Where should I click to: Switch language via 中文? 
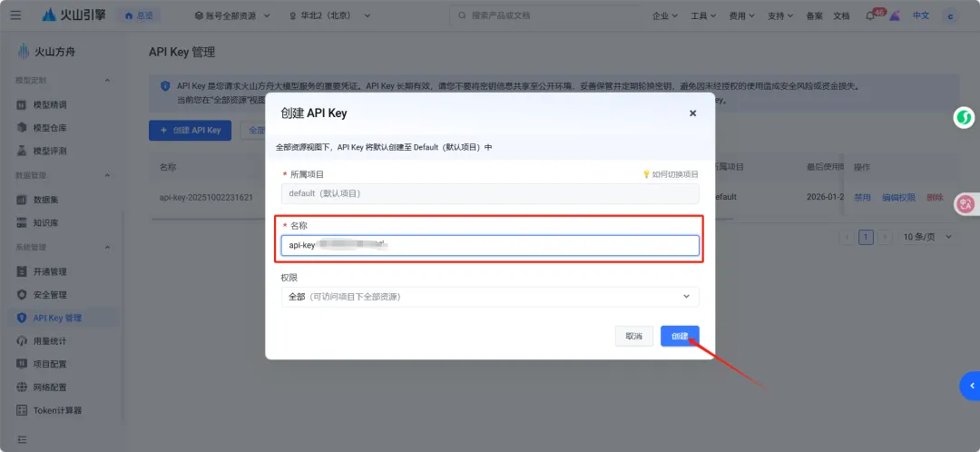pos(921,15)
